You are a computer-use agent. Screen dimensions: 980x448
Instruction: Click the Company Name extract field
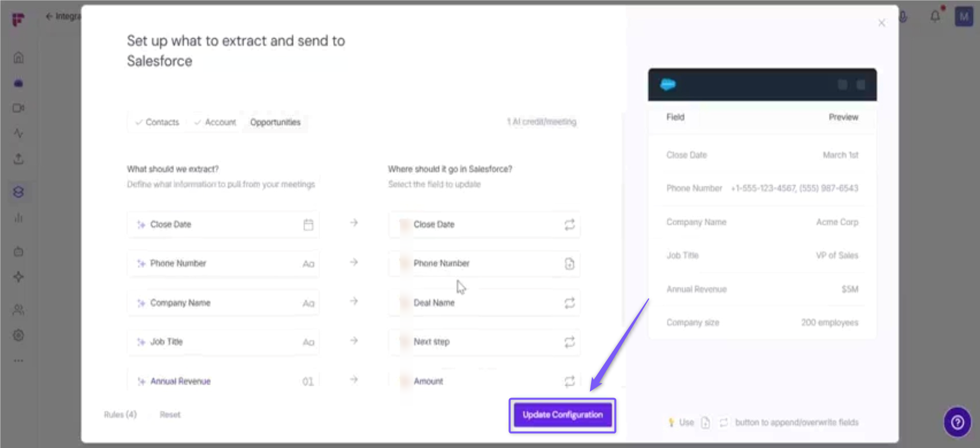(x=223, y=303)
